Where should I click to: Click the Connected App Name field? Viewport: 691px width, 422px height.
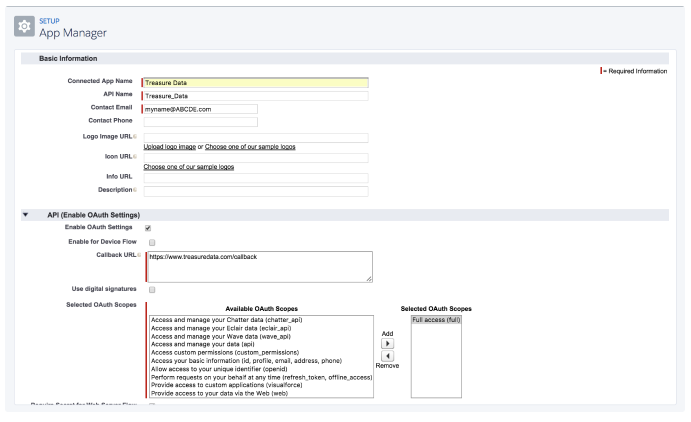tap(256, 83)
